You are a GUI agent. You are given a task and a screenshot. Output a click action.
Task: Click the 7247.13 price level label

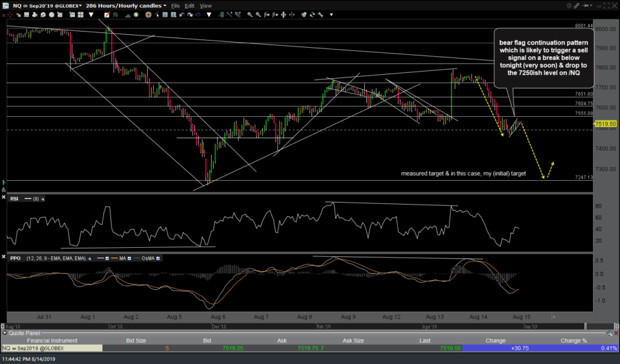[584, 177]
